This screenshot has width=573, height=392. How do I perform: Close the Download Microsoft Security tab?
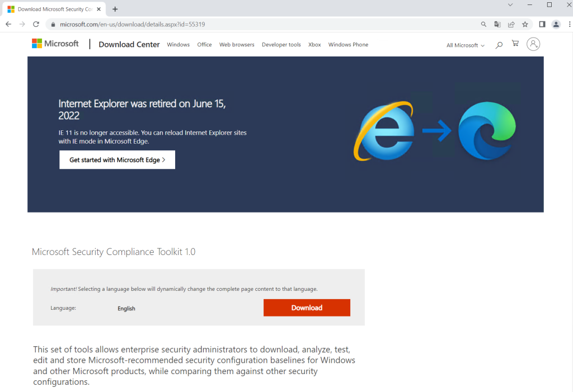[98, 9]
